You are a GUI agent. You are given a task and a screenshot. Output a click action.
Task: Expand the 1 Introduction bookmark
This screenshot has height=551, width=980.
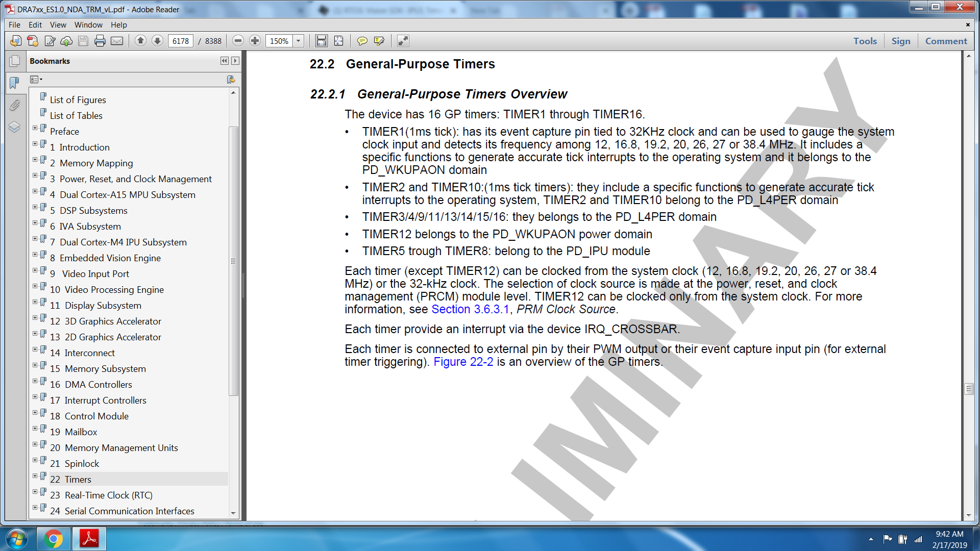(x=35, y=144)
